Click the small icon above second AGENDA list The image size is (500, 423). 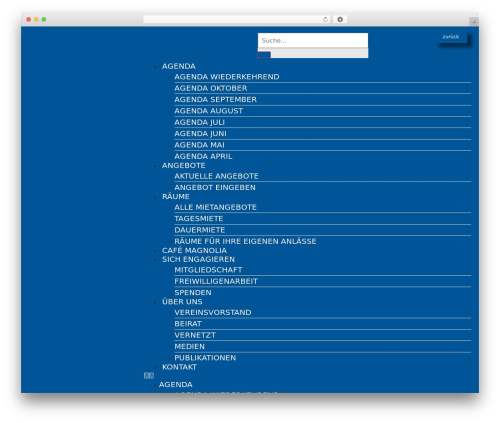(149, 376)
